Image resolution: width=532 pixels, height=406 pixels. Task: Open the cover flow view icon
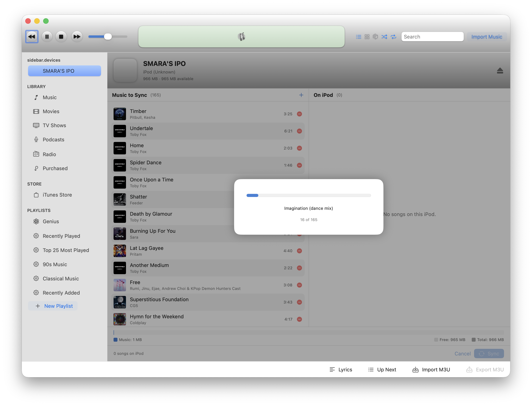375,37
